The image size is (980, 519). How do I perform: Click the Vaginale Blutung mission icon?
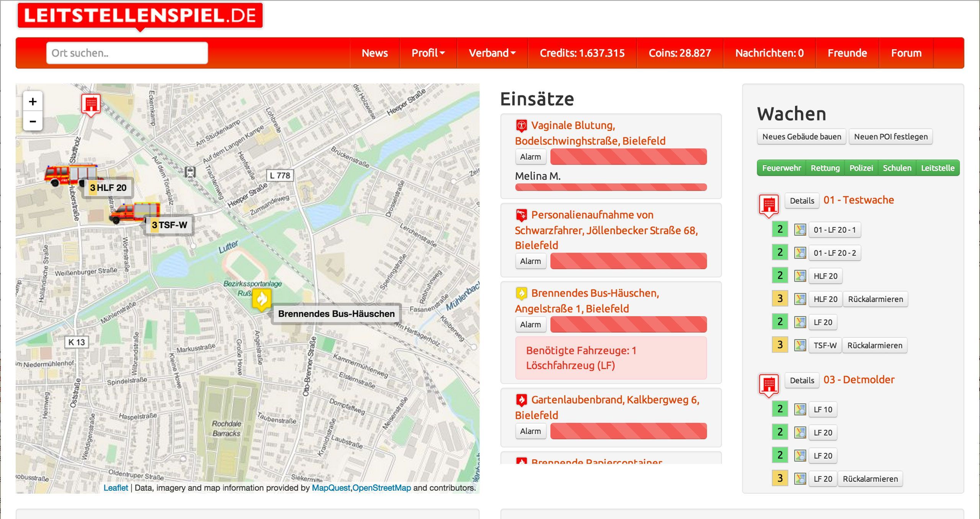coord(521,126)
